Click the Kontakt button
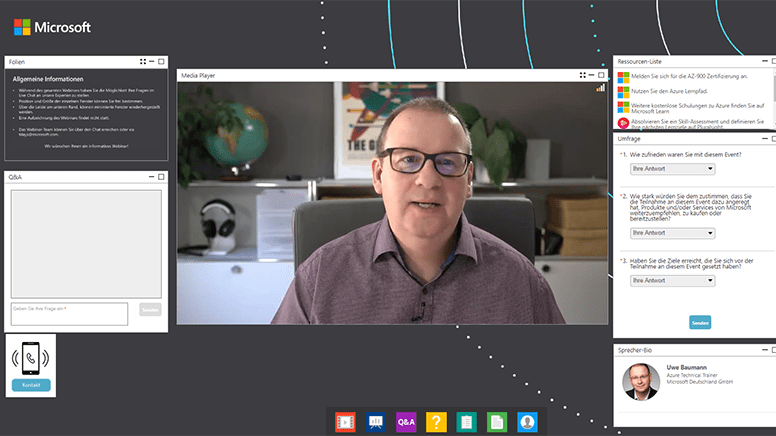The width and height of the screenshot is (776, 436). (x=31, y=385)
